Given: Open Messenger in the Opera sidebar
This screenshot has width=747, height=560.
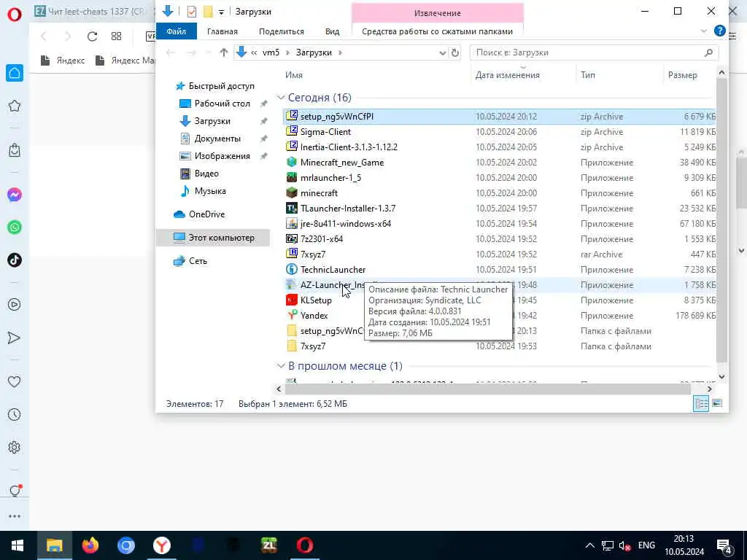Looking at the screenshot, I should tap(15, 195).
